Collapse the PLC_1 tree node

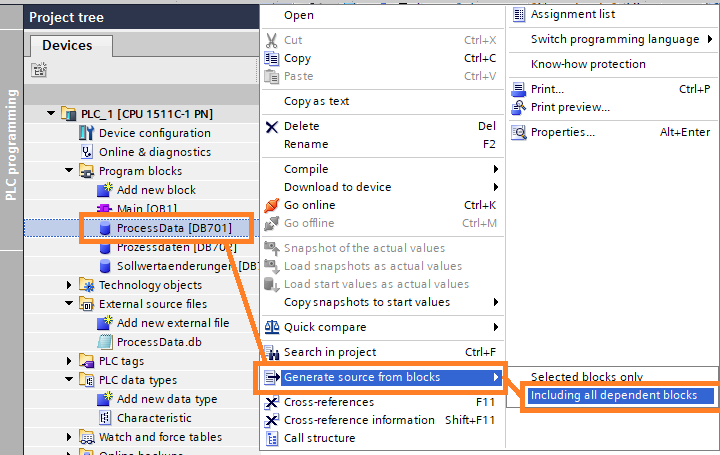[51, 114]
